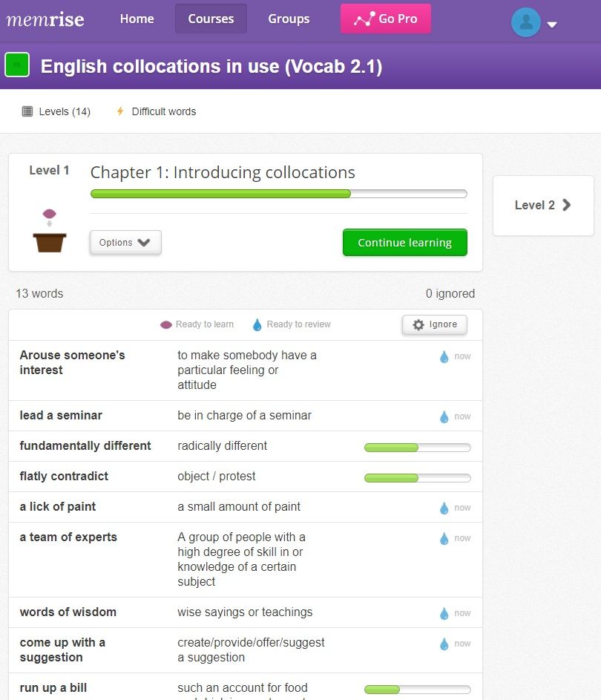
Task: Click the Difficult words lightning icon
Action: 120,111
